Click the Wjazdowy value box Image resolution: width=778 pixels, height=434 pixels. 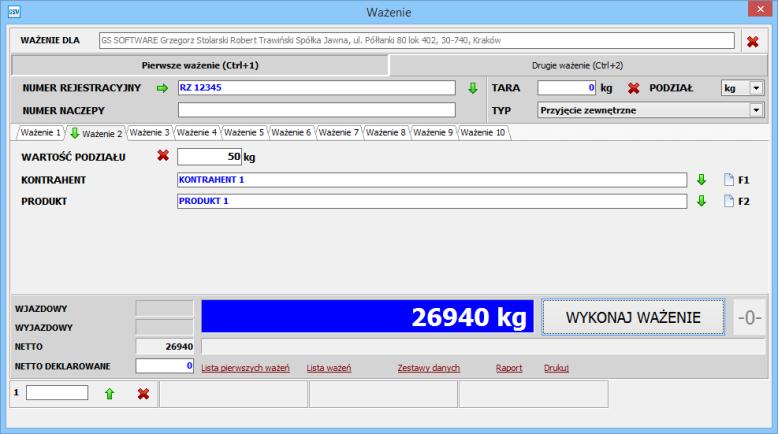[164, 308]
